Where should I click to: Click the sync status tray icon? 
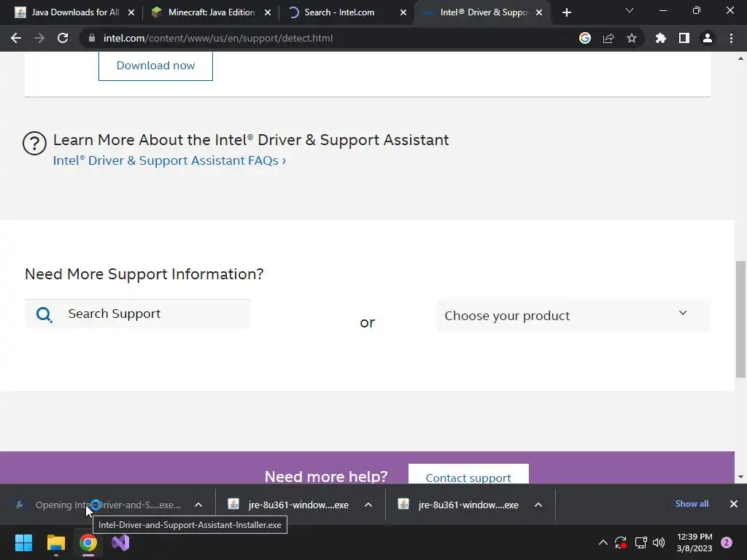(x=621, y=542)
